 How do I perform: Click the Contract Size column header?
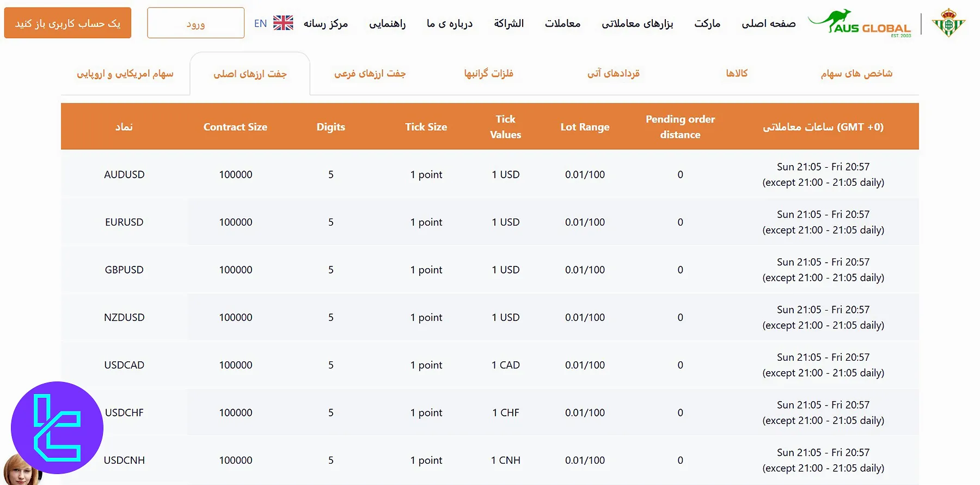(x=235, y=127)
